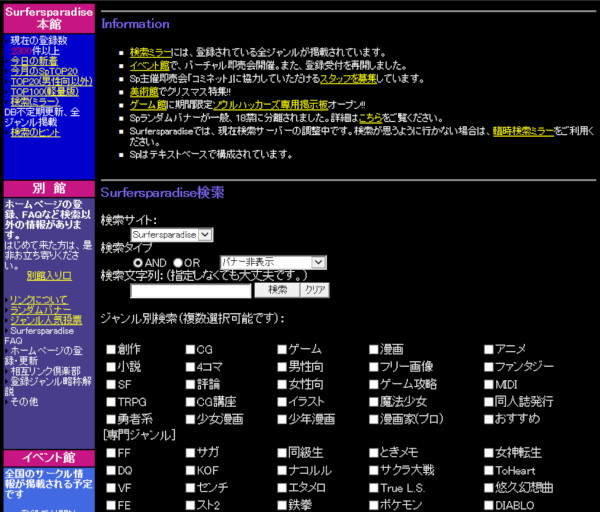Open the 検索のヒント link

point(35,132)
